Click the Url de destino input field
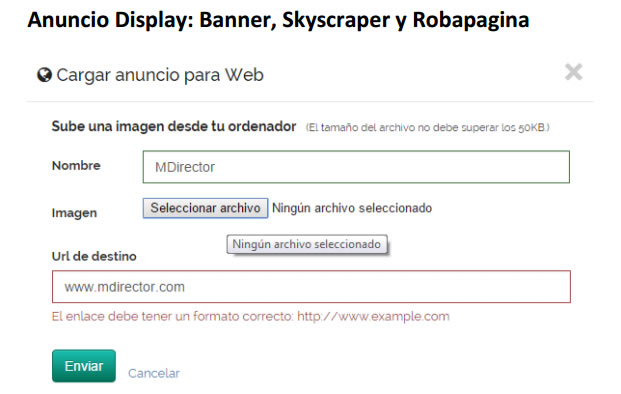 pos(311,287)
